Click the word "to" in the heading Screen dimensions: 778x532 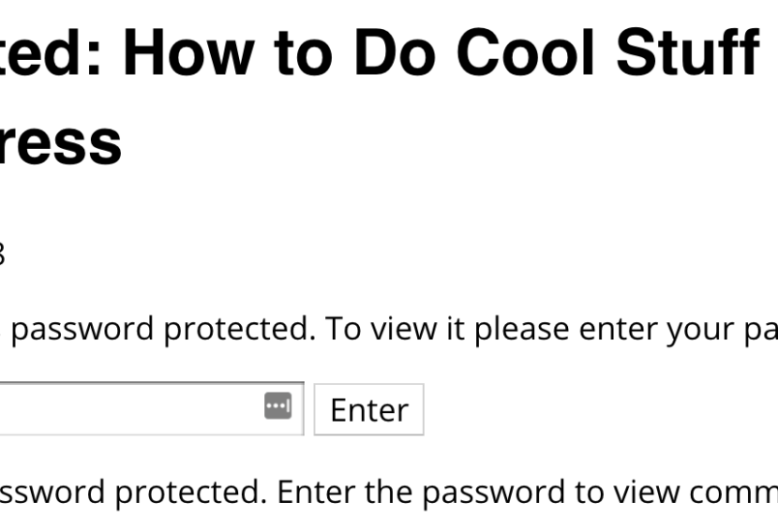(304, 52)
